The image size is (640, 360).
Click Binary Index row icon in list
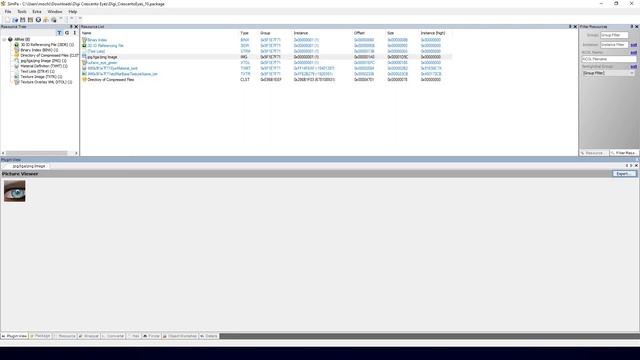84,40
